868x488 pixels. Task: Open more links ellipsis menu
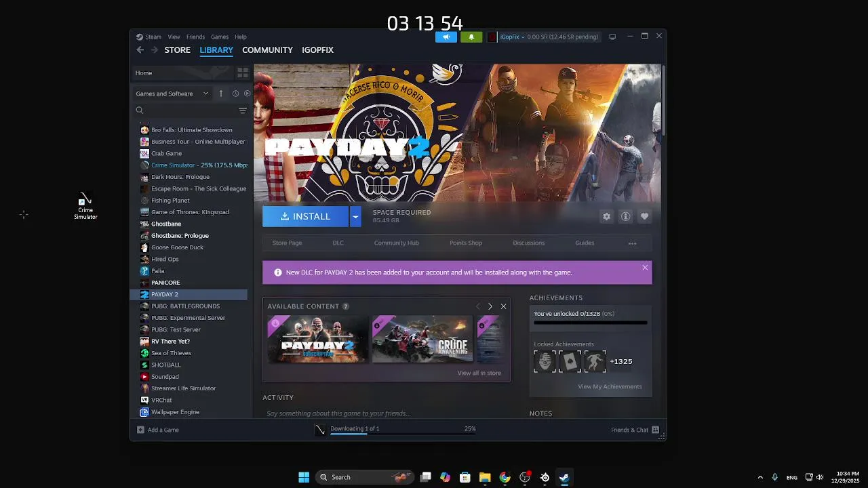(632, 243)
